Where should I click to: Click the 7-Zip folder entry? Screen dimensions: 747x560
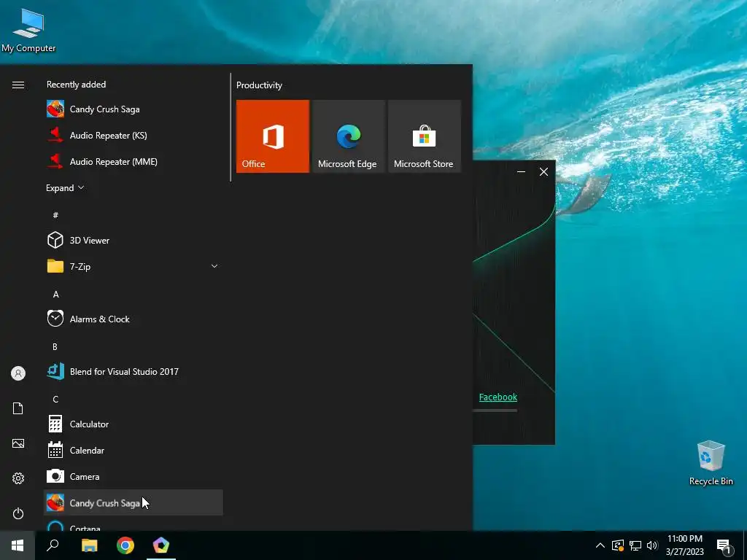click(x=133, y=266)
